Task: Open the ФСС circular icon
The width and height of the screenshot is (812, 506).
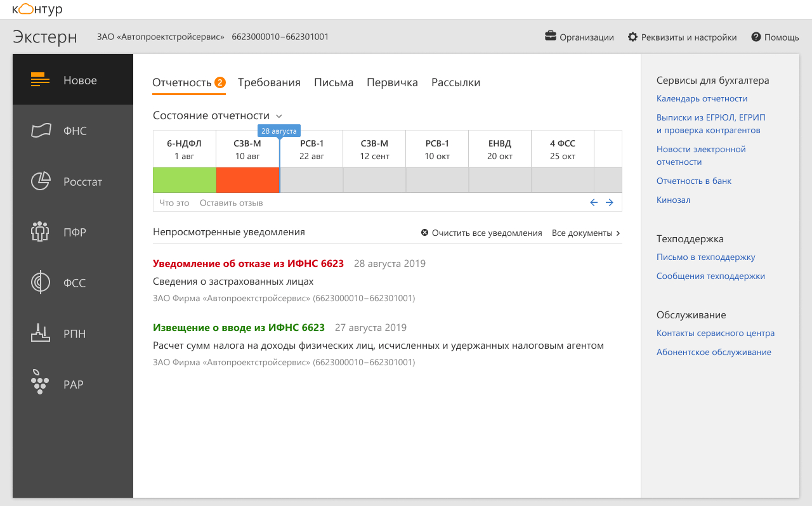Action: [x=41, y=283]
